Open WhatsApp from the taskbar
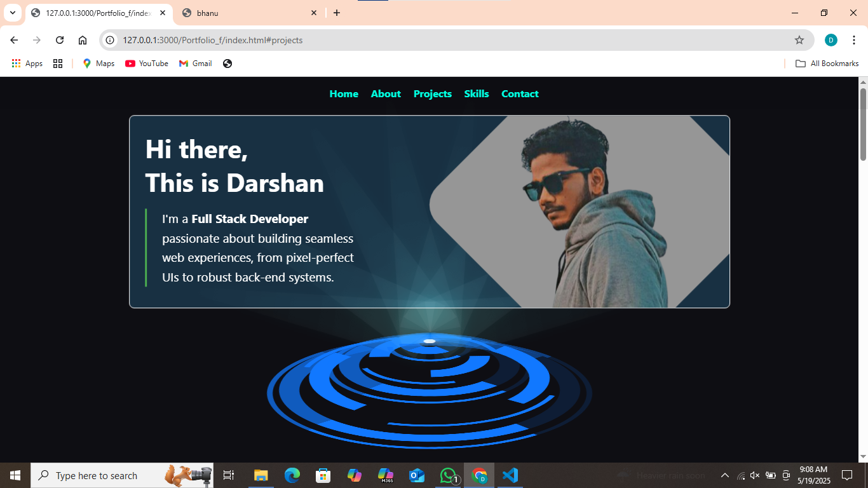Viewport: 868px width, 488px height. 449,475
